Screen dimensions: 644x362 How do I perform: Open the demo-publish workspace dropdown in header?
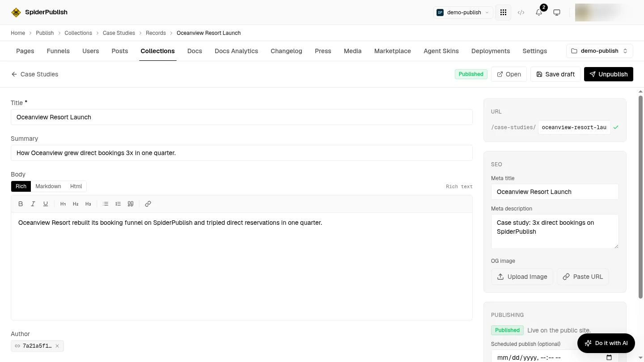(x=463, y=13)
